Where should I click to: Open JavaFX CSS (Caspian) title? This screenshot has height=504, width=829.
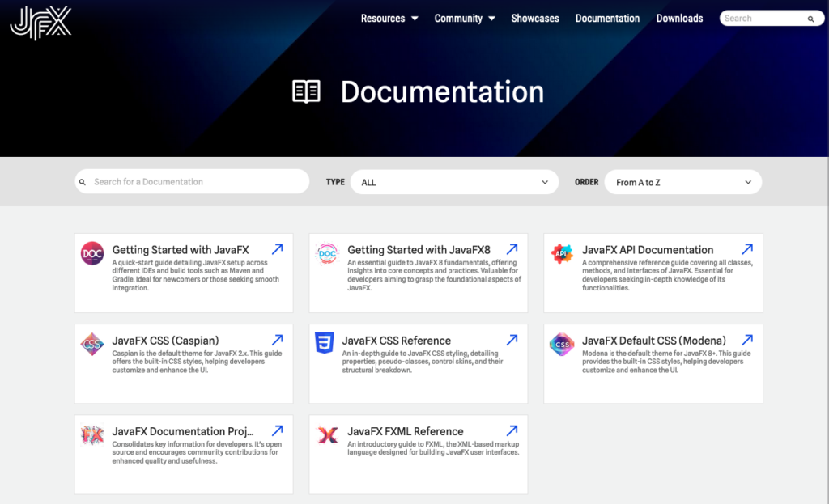point(165,341)
